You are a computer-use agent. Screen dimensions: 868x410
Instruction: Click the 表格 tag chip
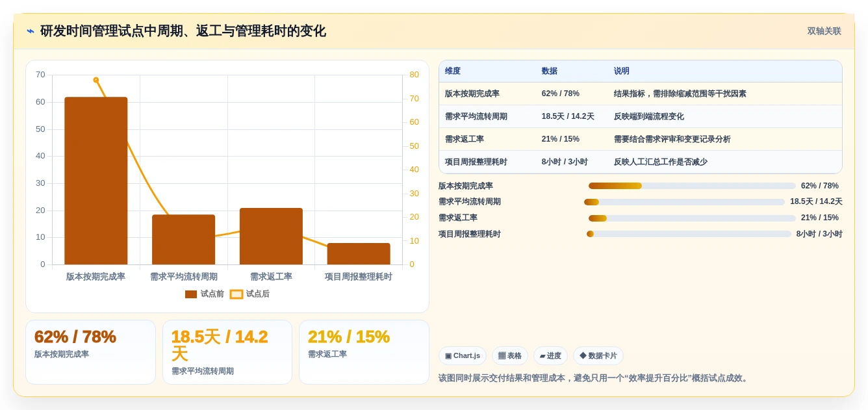click(510, 355)
